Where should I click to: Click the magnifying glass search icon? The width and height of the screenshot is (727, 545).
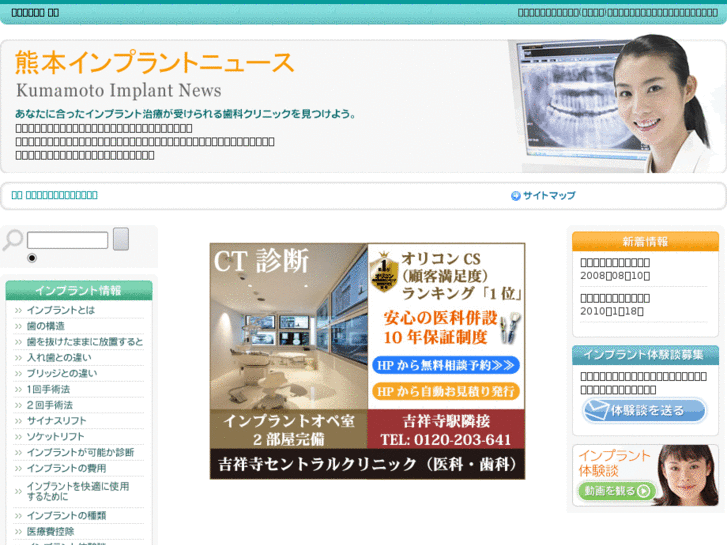13,240
